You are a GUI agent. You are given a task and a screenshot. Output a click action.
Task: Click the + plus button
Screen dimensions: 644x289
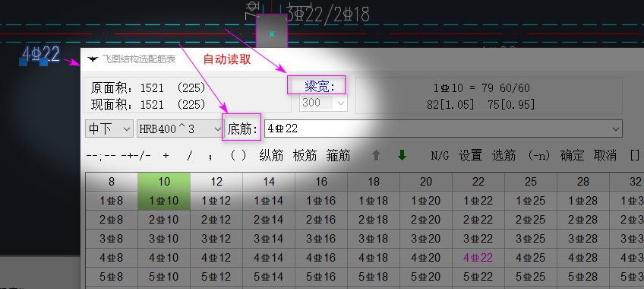(x=166, y=156)
